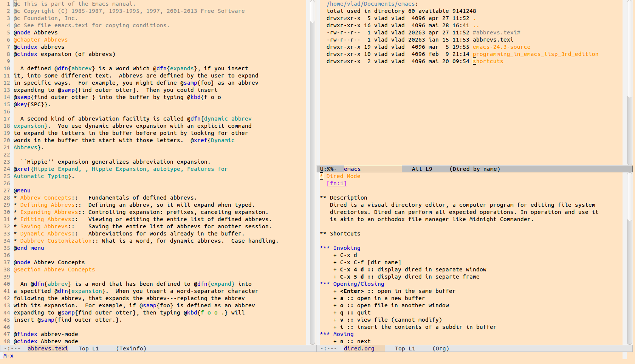635x364 pixels.
Task: Click the /home/vlad/Documents/emacs path header
Action: pos(372,4)
